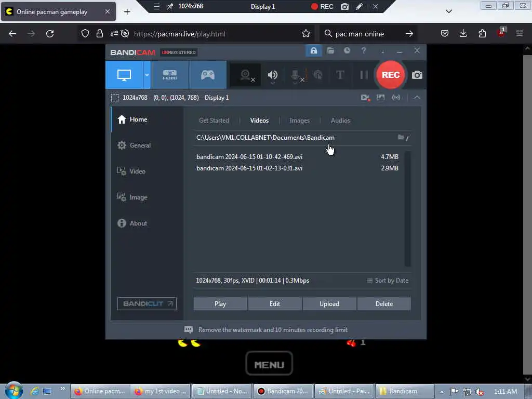The image size is (532, 399).
Task: Open screen recording mode dropdown arrow
Action: (147, 75)
